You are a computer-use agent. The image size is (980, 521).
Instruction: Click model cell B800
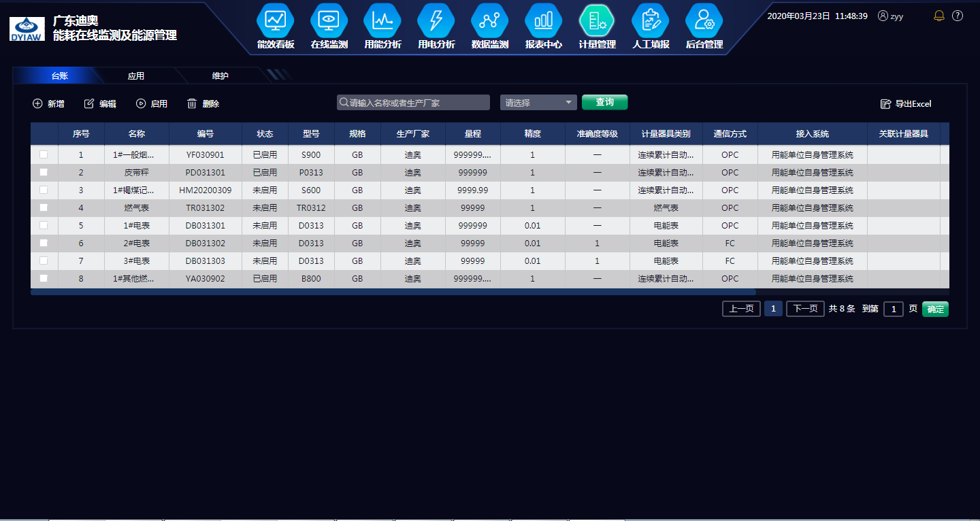click(x=311, y=279)
